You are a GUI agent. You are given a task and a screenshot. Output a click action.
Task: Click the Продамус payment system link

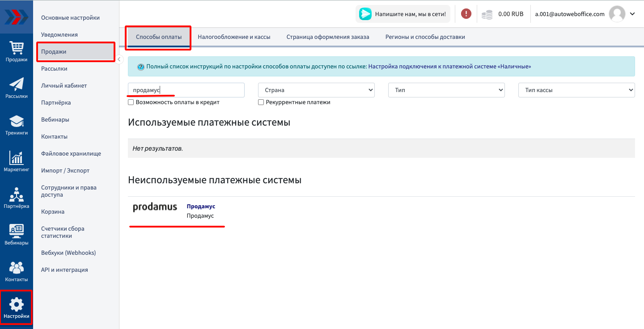tap(201, 207)
